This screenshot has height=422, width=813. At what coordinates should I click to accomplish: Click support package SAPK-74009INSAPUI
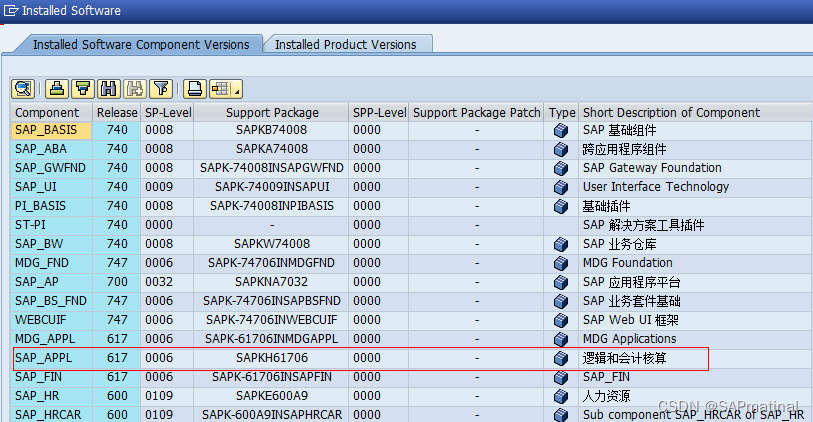(x=272, y=187)
